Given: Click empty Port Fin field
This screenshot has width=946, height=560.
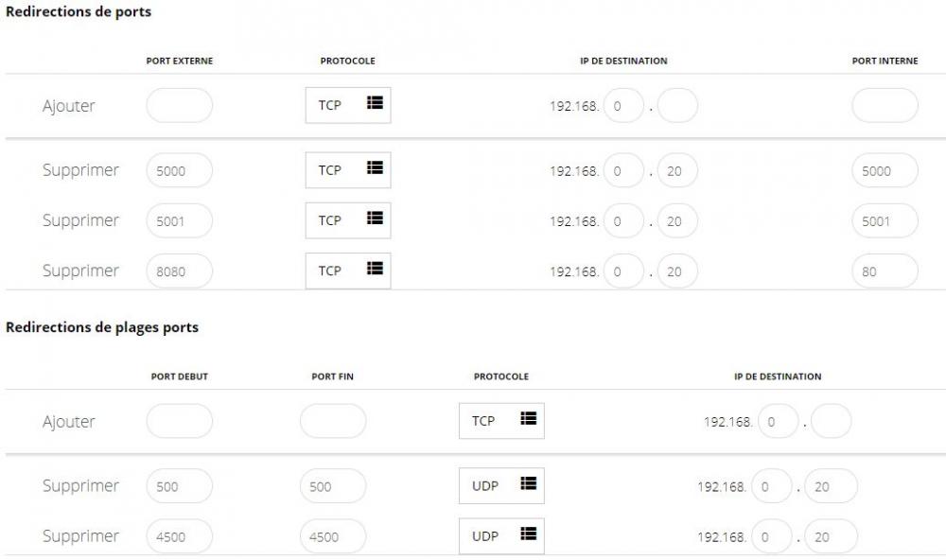Looking at the screenshot, I should pyautogui.click(x=332, y=421).
